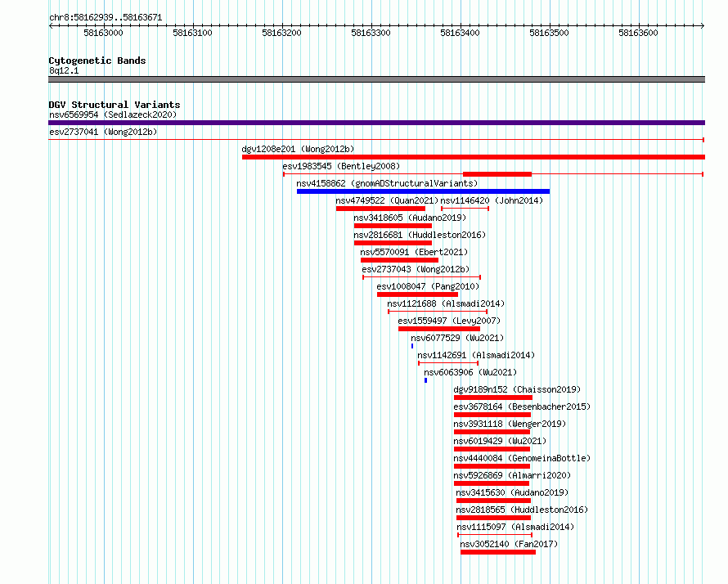
Task: Open esv1008047 (Pang2010) label
Action: pyautogui.click(x=428, y=286)
